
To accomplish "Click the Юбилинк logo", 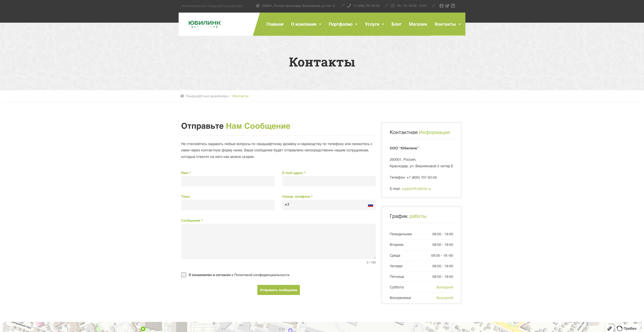I will click(x=205, y=24).
